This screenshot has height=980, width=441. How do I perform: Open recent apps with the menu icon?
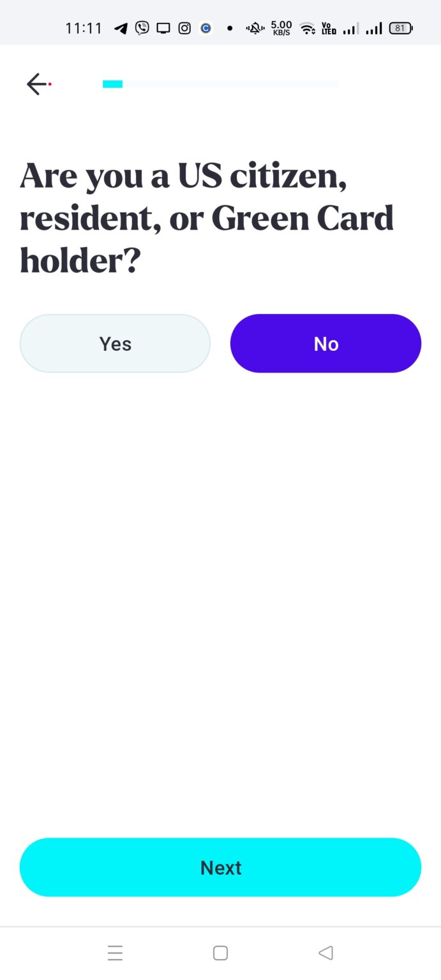[115, 953]
